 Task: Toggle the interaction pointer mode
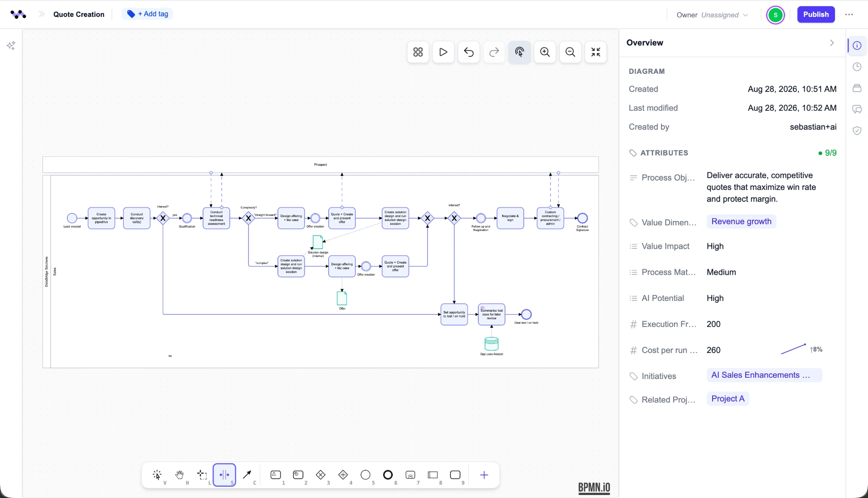point(519,52)
